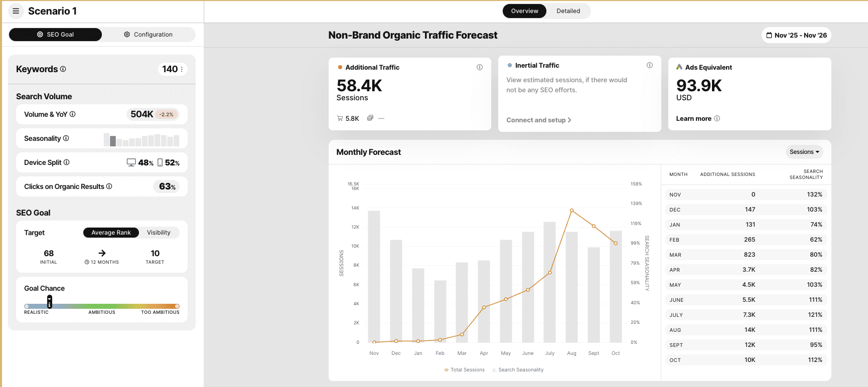Click the shopping cart icon beside 5.8K
Image resolution: width=868 pixels, height=387 pixels.
point(340,118)
